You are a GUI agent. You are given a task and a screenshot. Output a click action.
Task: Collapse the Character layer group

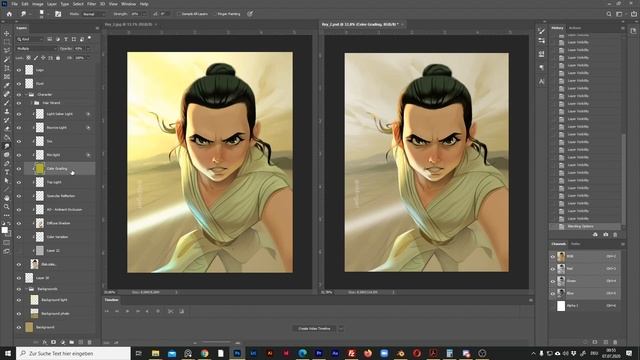coord(26,94)
